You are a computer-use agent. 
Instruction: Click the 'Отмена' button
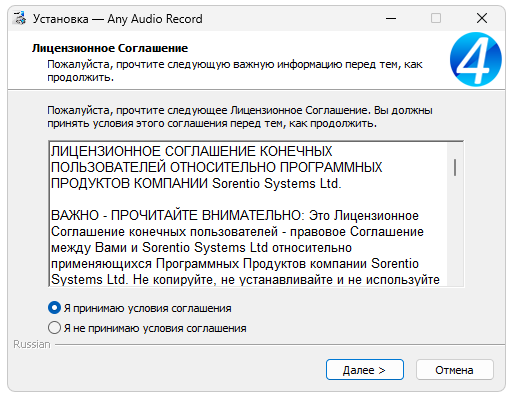coord(454,370)
